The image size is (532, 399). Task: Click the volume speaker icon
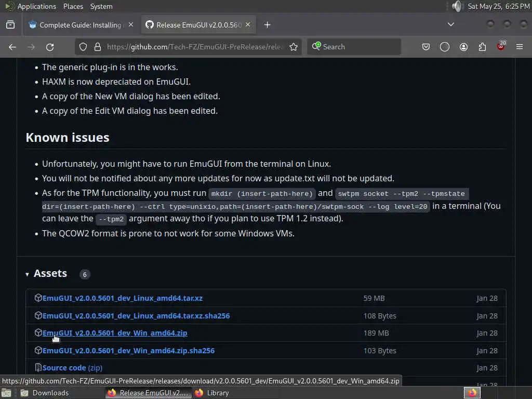(457, 6)
